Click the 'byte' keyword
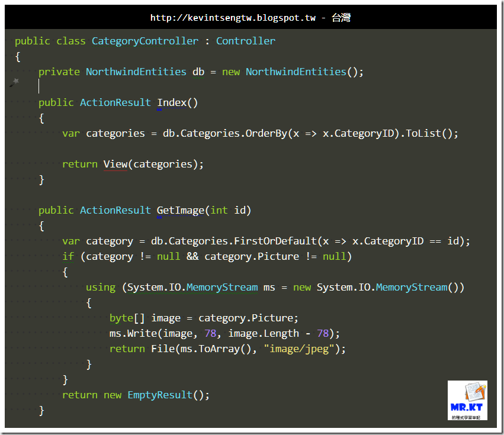This screenshot has width=504, height=435. [x=121, y=318]
